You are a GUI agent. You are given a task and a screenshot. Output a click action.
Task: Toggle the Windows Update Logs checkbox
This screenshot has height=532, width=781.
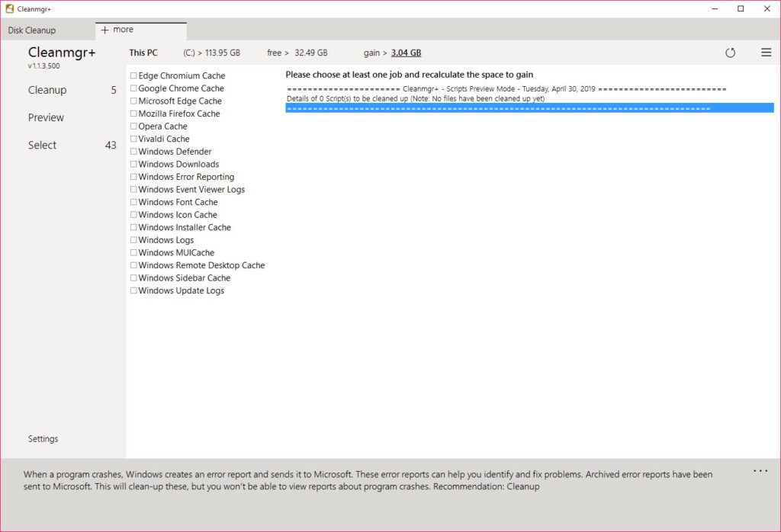click(x=133, y=291)
